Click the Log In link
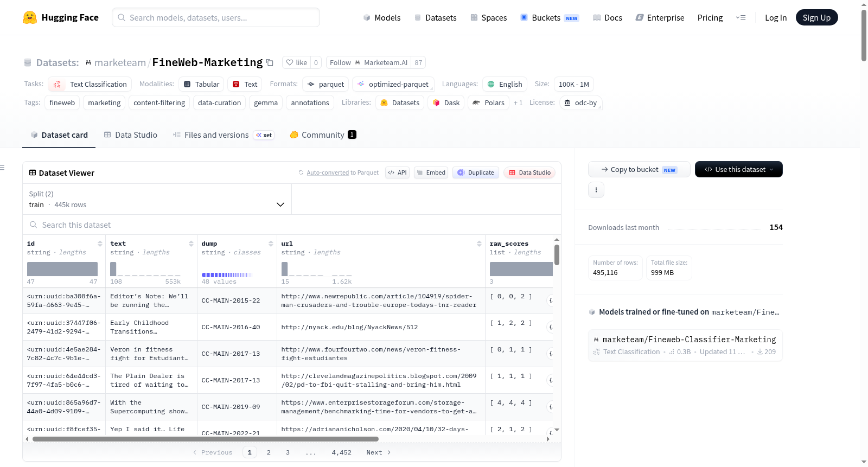The width and height of the screenshot is (868, 467). click(x=776, y=17)
